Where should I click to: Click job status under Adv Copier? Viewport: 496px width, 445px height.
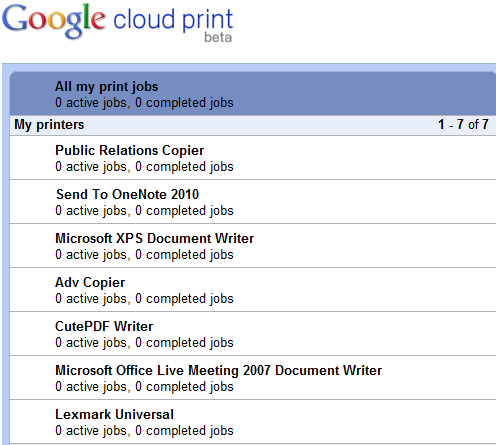144,299
